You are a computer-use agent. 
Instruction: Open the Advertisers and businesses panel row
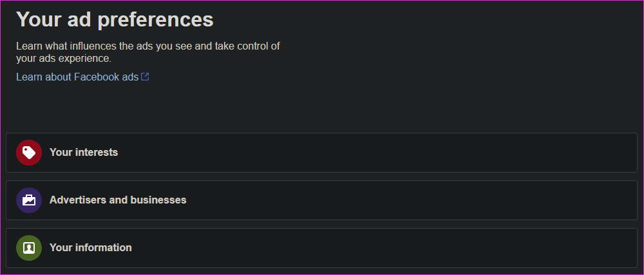pos(321,200)
